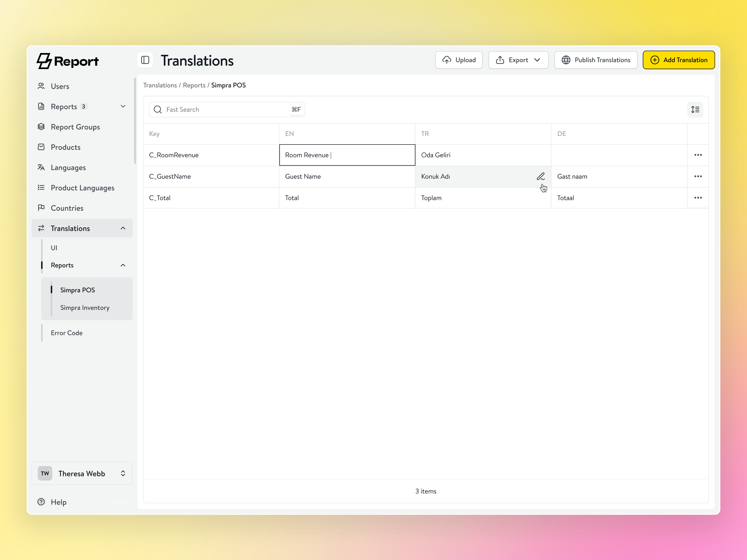Click the row height adjustment icon
The height and width of the screenshot is (560, 747).
[695, 109]
